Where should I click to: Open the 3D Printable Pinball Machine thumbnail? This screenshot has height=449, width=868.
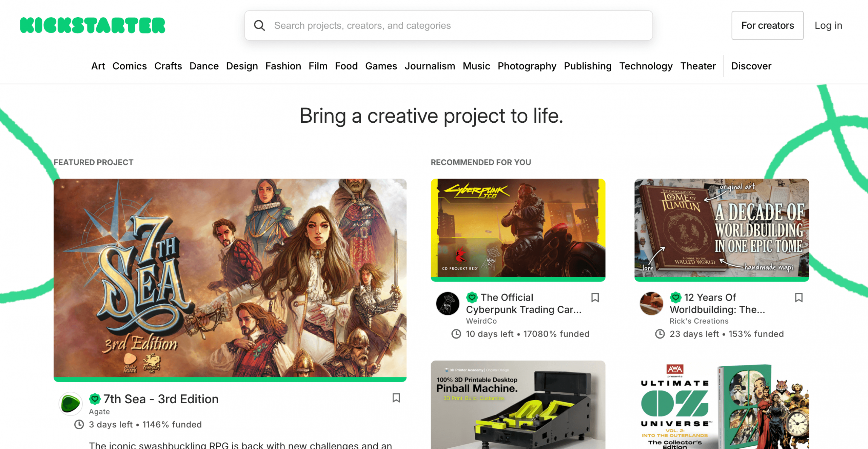coord(518,405)
